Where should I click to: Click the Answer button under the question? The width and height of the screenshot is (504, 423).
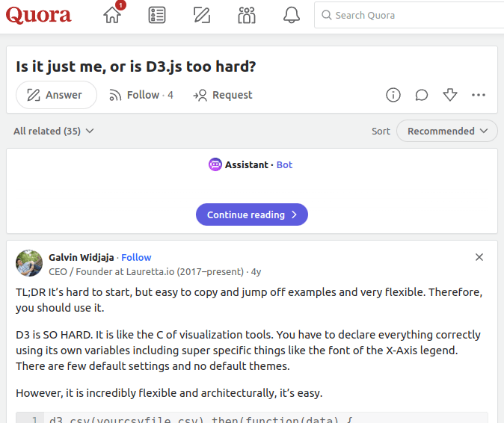point(56,95)
